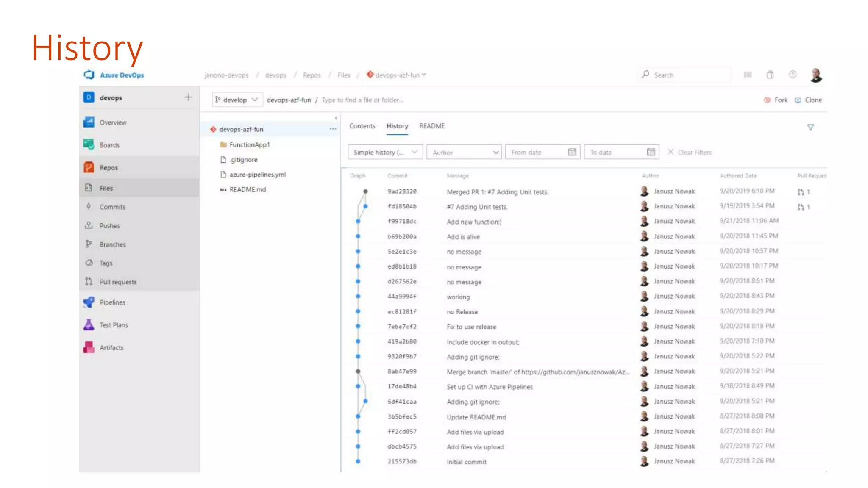868x488 pixels.
Task: Click the plus icon next to devops
Action: (x=188, y=97)
